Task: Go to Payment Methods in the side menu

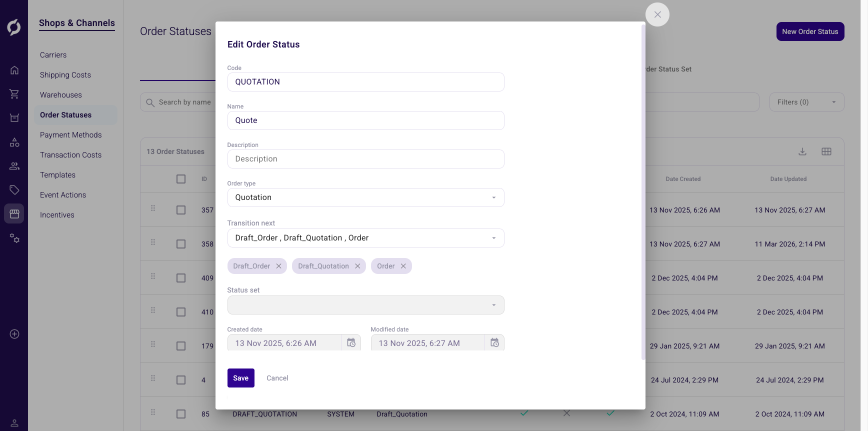Action: [70, 135]
